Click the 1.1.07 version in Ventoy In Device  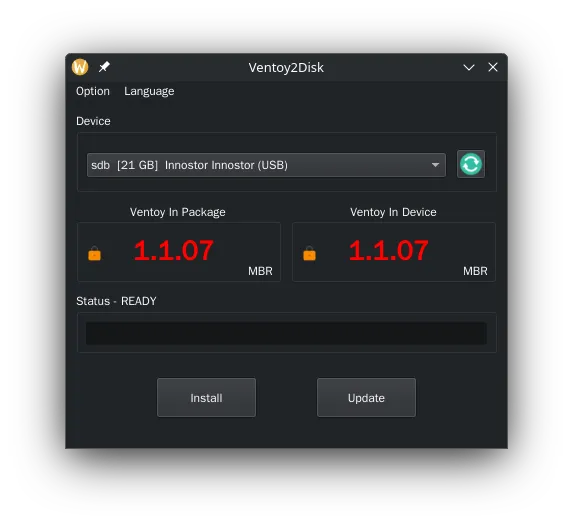388,251
